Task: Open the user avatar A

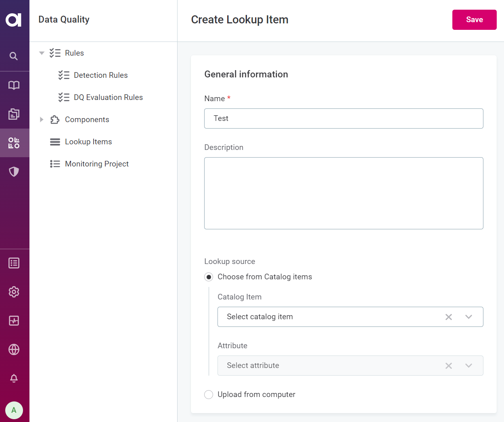Action: point(14,410)
